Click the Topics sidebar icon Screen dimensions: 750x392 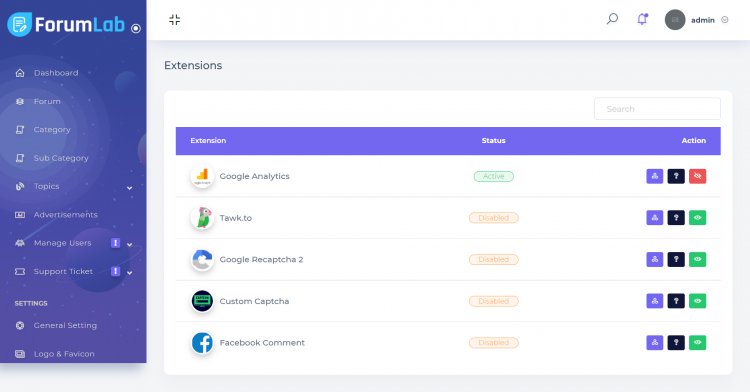click(x=20, y=186)
